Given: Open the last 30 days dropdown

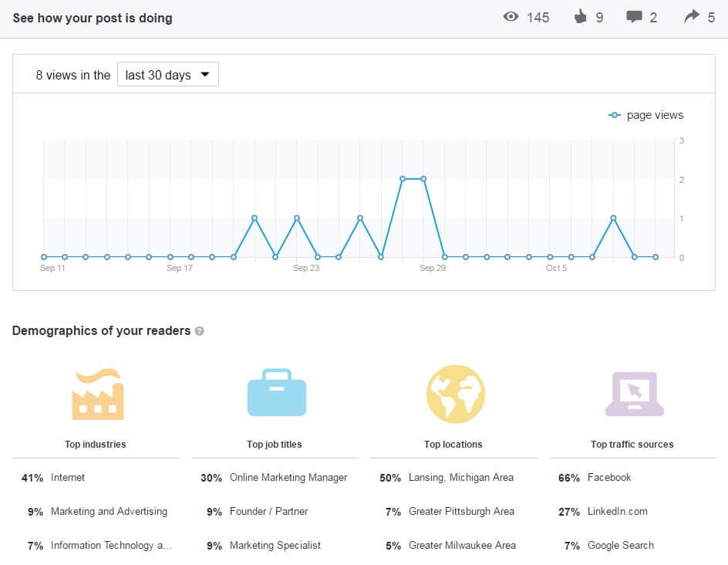Looking at the screenshot, I should 167,74.
